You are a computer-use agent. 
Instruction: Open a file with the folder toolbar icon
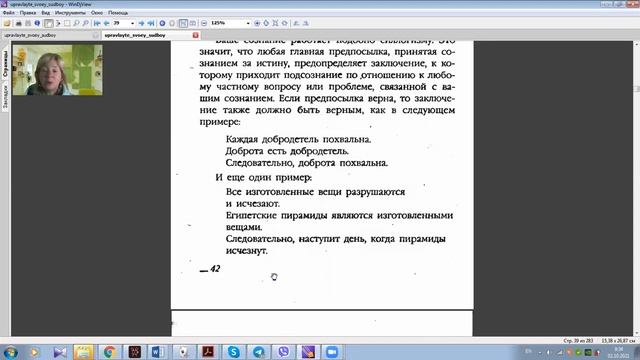tap(7, 23)
